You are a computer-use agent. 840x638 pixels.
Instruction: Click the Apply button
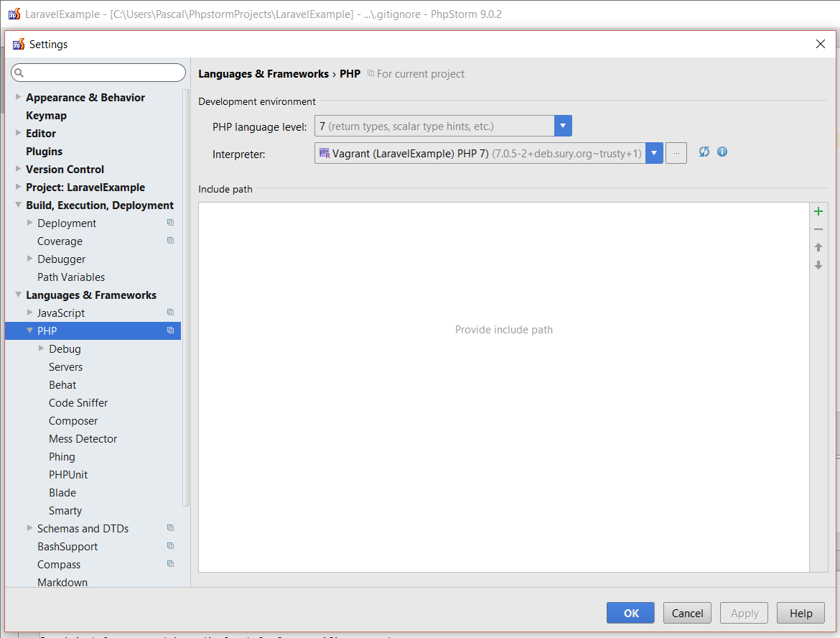744,613
